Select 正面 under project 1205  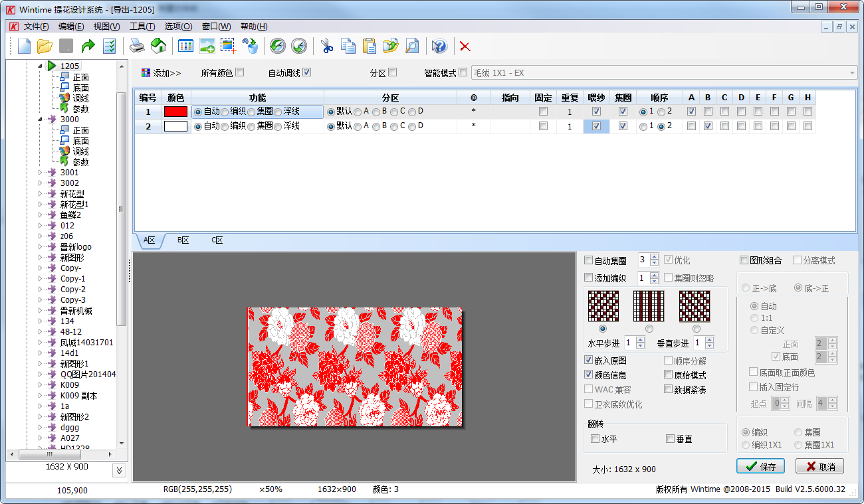(x=81, y=77)
